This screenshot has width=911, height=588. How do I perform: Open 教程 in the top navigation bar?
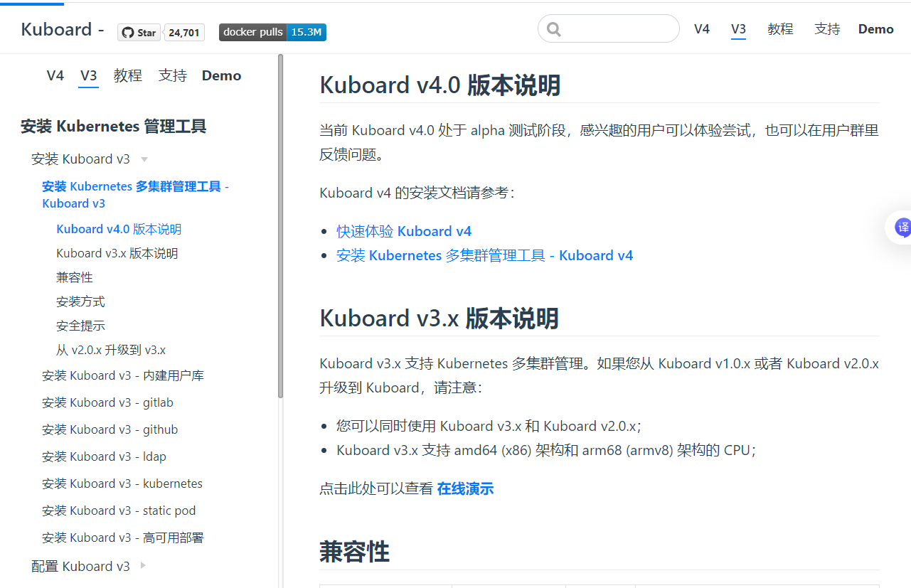(780, 29)
